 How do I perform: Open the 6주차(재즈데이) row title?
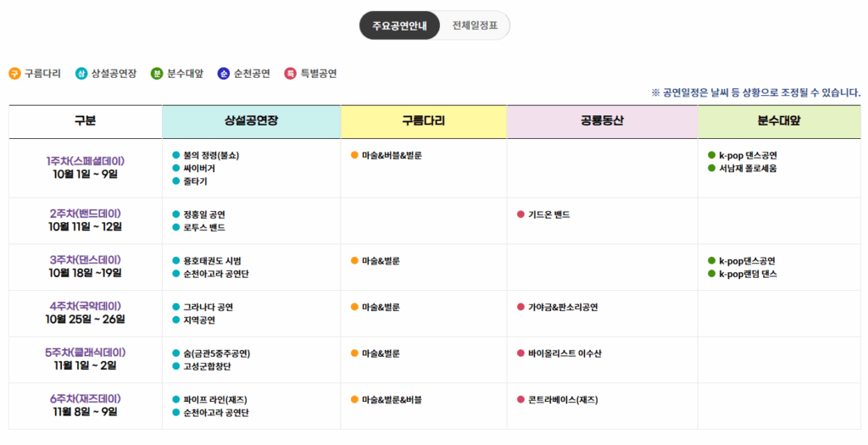[x=85, y=398]
